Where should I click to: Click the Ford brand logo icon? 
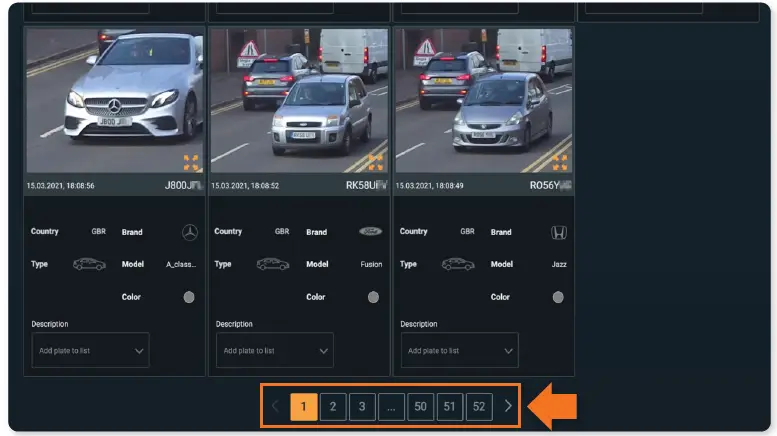point(371,231)
